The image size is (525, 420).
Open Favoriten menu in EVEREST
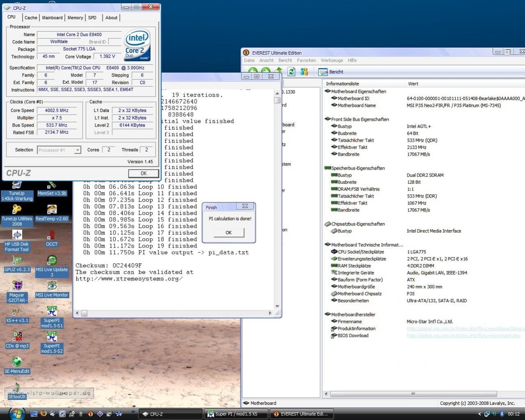click(x=306, y=60)
